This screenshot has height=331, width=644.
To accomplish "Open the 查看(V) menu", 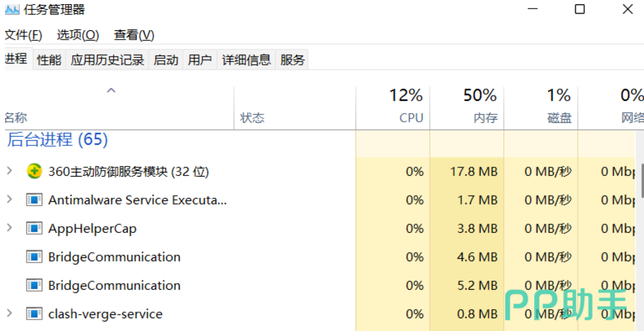I will [134, 35].
